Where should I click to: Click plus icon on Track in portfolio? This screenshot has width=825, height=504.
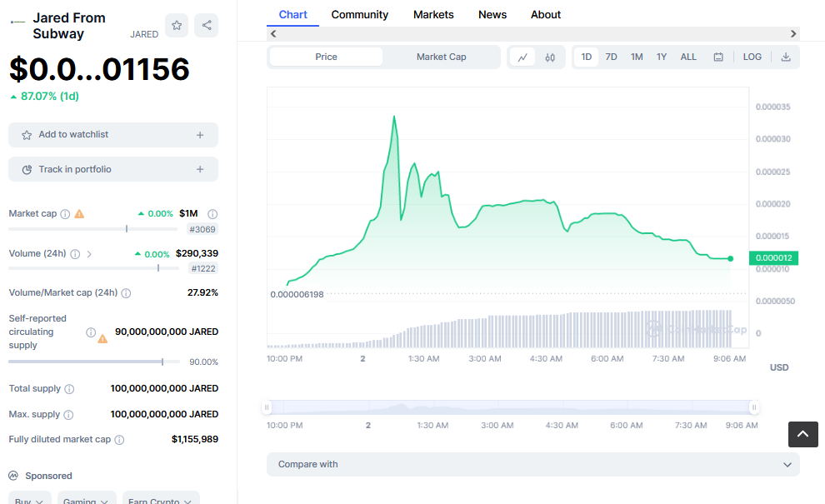pos(200,169)
